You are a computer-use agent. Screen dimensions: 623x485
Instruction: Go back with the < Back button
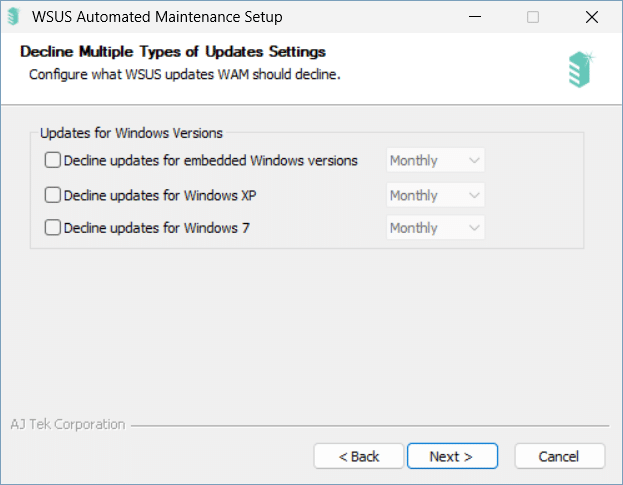click(359, 456)
